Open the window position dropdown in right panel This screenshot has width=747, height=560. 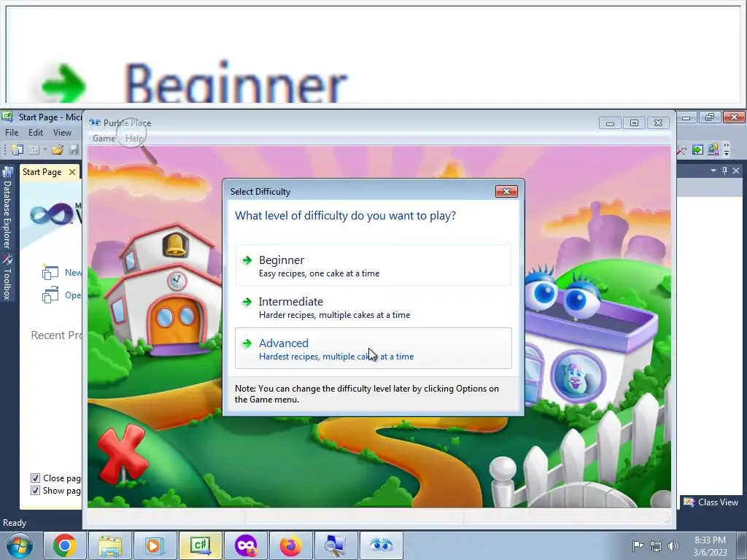click(713, 171)
